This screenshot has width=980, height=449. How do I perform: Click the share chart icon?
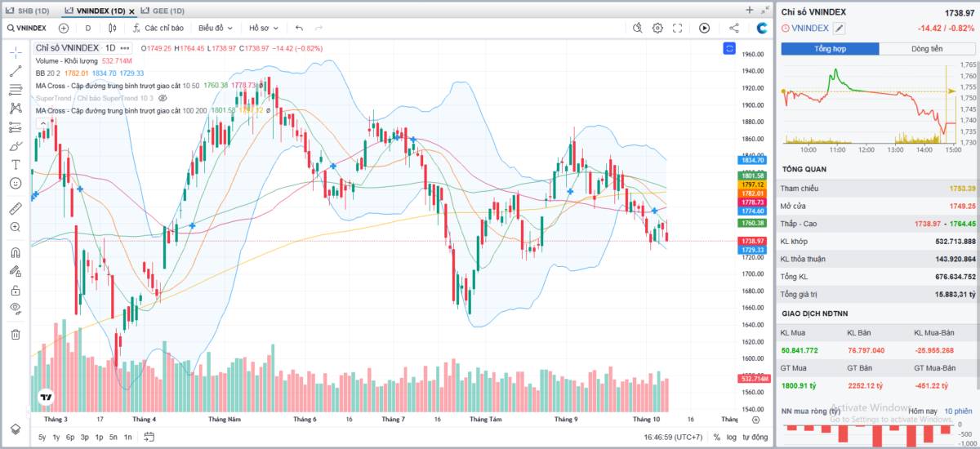733,28
